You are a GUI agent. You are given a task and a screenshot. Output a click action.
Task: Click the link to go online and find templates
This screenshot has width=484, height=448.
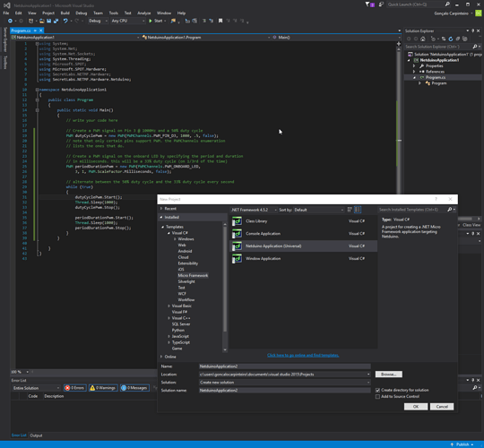303,356
